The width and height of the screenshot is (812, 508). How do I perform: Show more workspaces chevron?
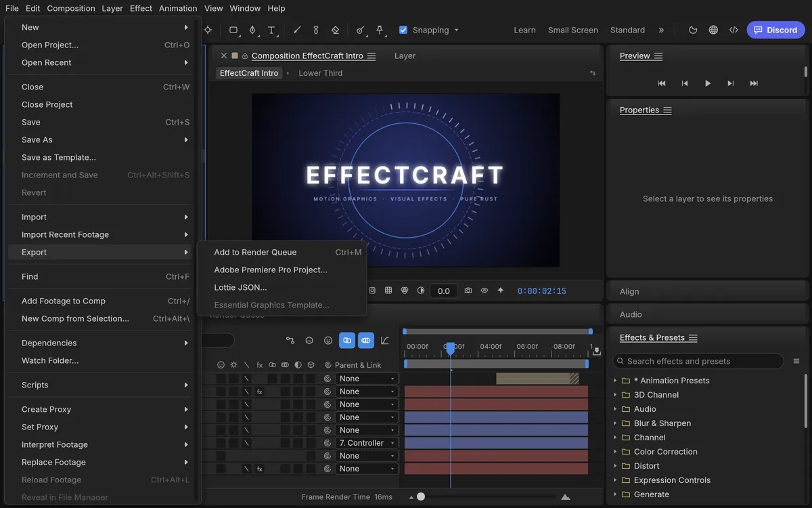pos(661,30)
